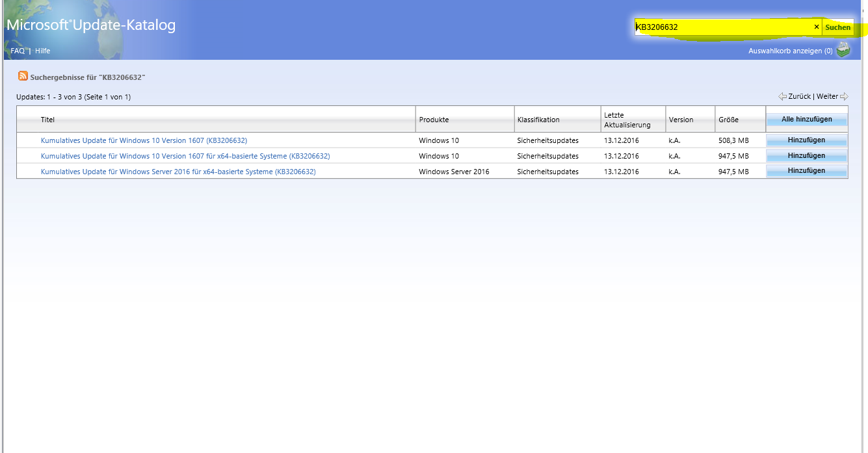The width and height of the screenshot is (868, 453).
Task: Open Windows 10 Version 1607 x64-basierte Systeme update link
Action: [185, 156]
